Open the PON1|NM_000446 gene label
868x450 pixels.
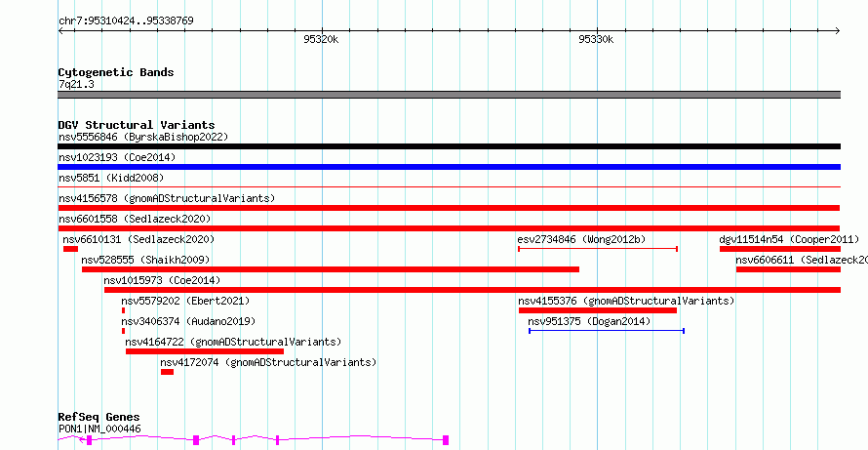point(99,429)
